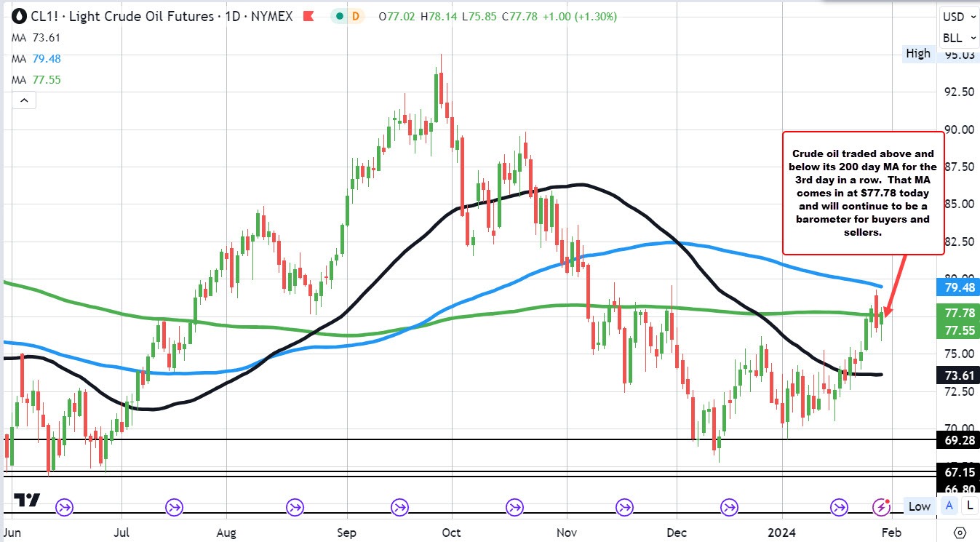Toggle auto scale with the A button

click(x=949, y=506)
